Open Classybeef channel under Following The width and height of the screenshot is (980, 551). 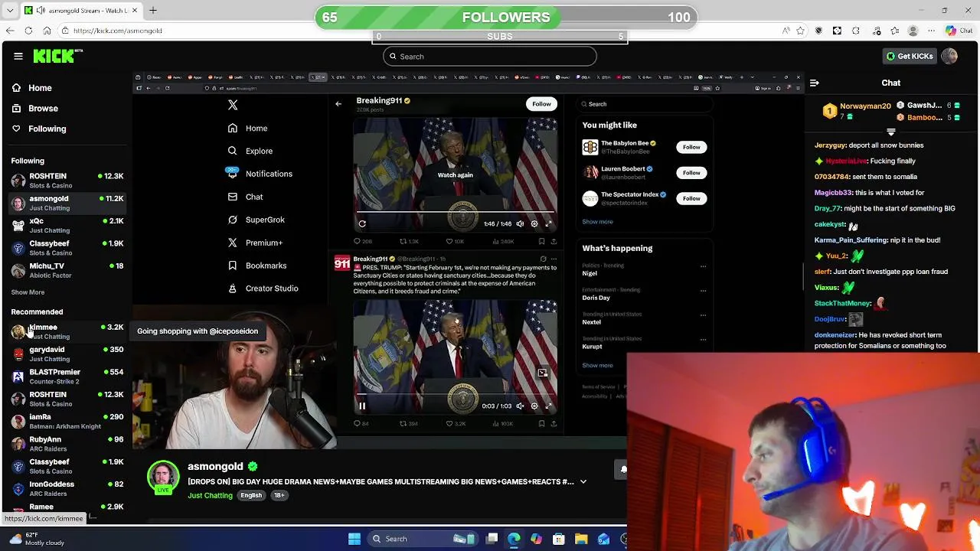click(x=67, y=248)
